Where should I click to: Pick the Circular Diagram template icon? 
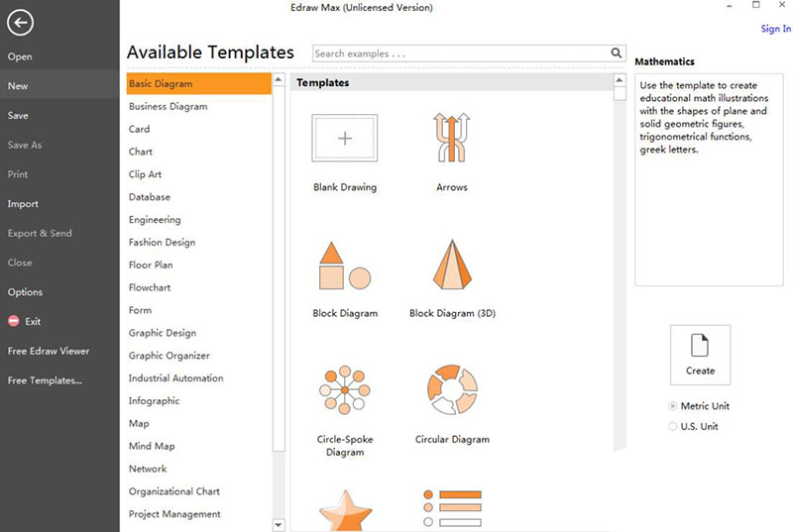coord(452,390)
